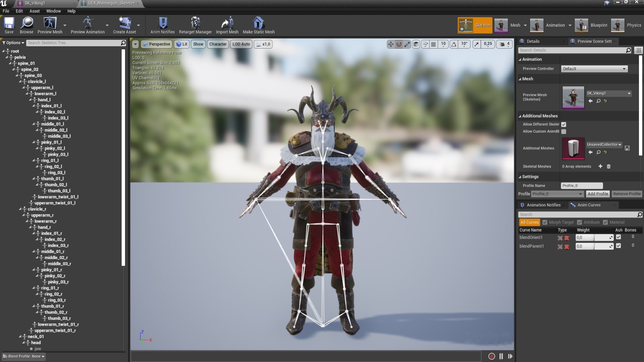Disable the Allow Different Skeleton checkbox

(563, 124)
